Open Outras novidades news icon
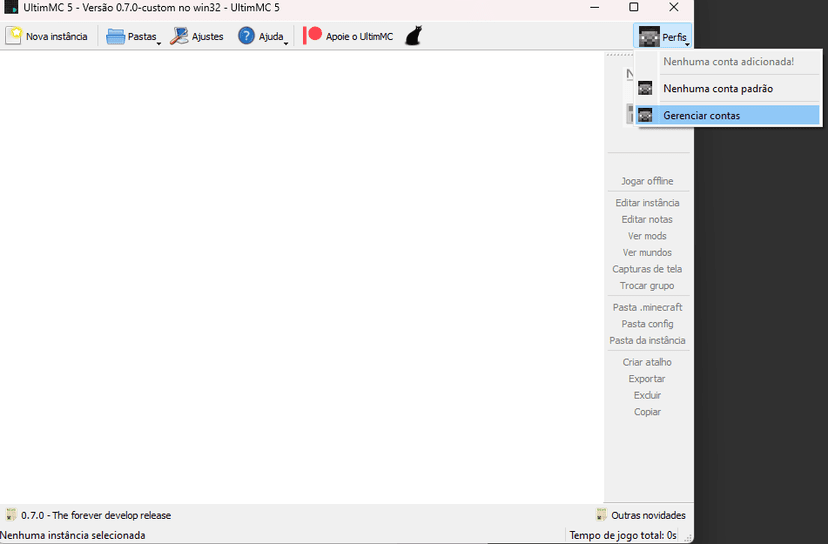Screen dimensions: 828x544 coord(602,515)
